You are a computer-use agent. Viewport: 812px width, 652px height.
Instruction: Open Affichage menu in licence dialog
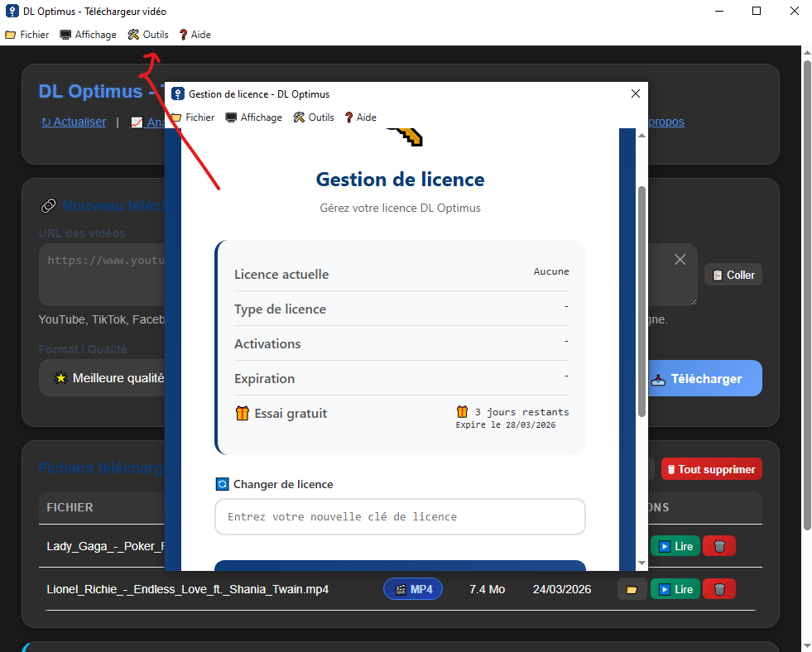[254, 117]
